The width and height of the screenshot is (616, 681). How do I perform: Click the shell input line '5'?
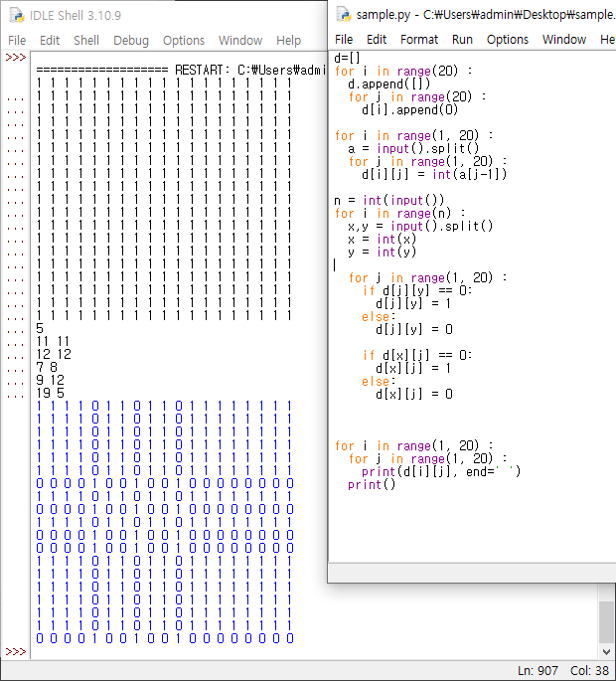(40, 328)
